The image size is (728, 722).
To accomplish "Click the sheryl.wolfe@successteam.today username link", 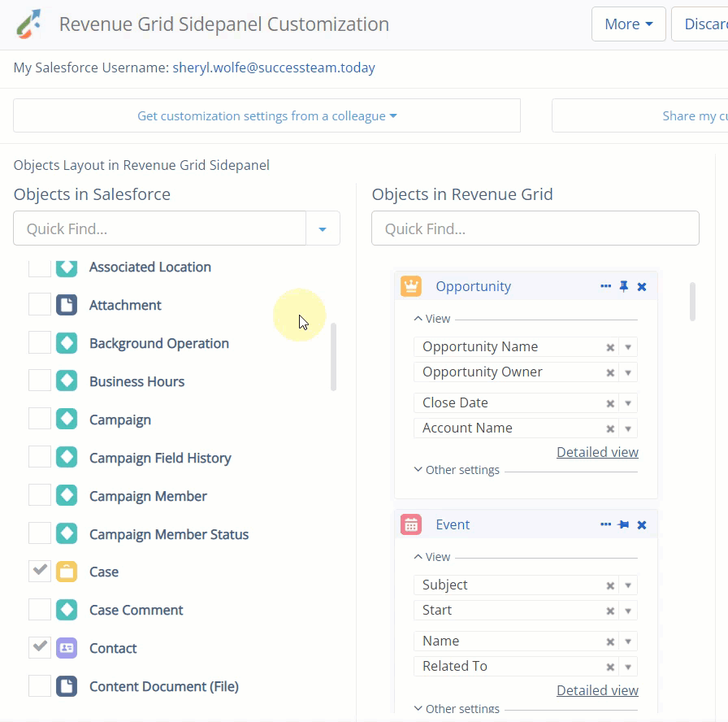I will pos(274,67).
